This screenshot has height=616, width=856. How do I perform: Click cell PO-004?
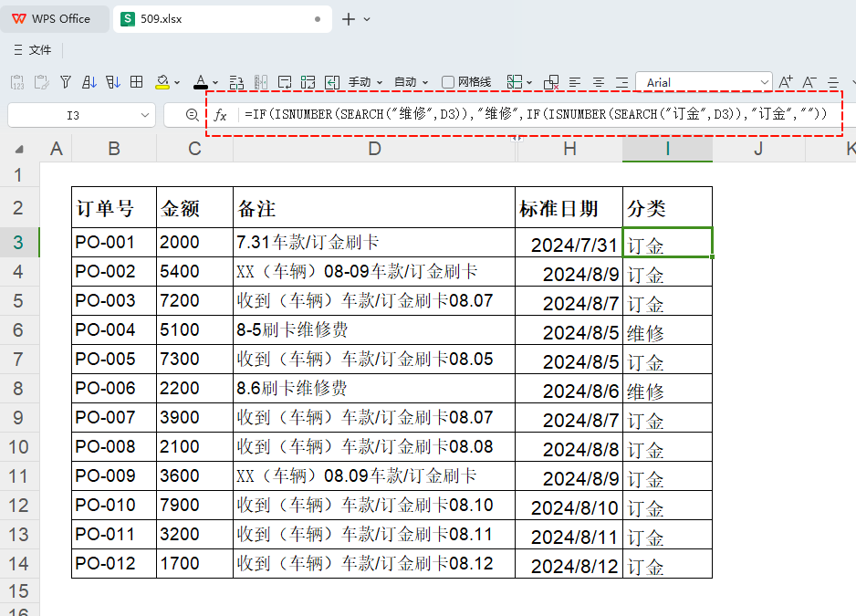[x=114, y=329]
